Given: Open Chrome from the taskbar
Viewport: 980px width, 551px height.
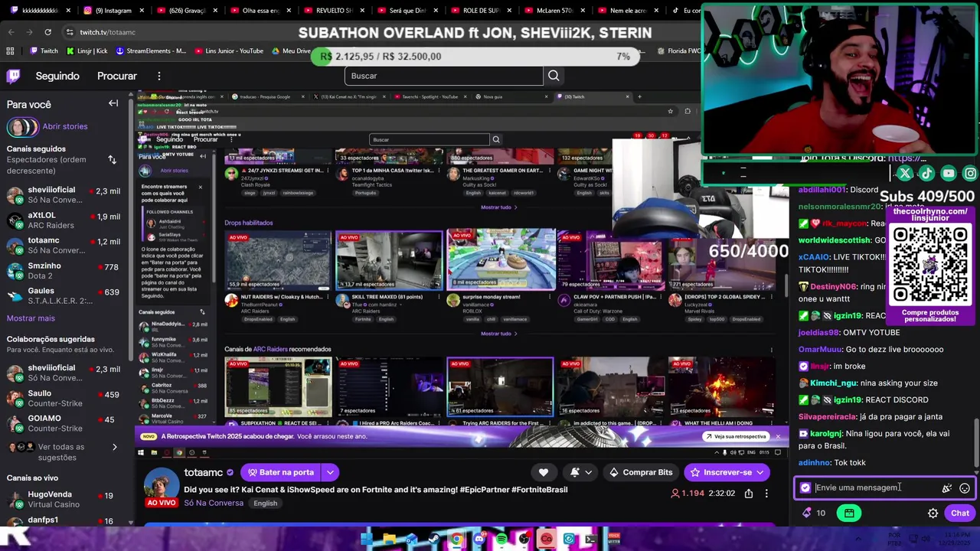Looking at the screenshot, I should 456,540.
